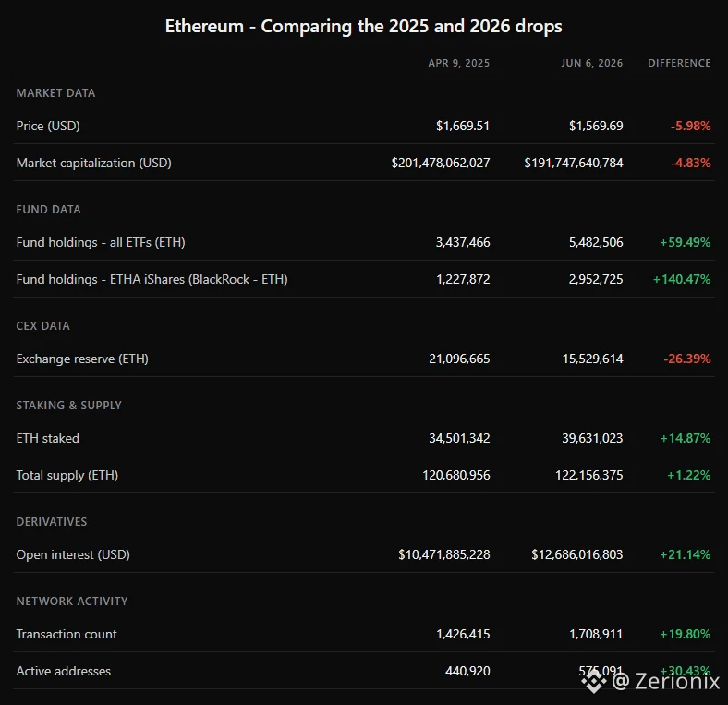Click the Binance logo icon in watermark
Viewport: 728px width, 705px height.
point(594,681)
